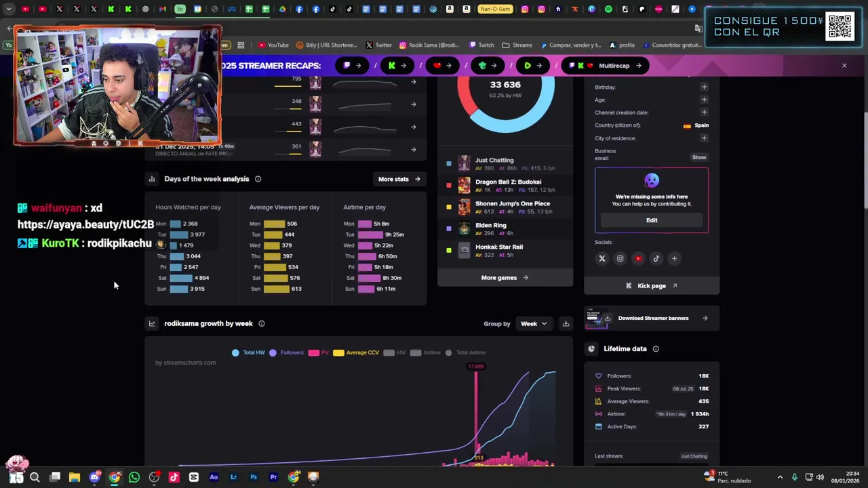Screen dimensions: 868x488
Task: Toggle the HW series in chart legend
Action: [x=395, y=352]
